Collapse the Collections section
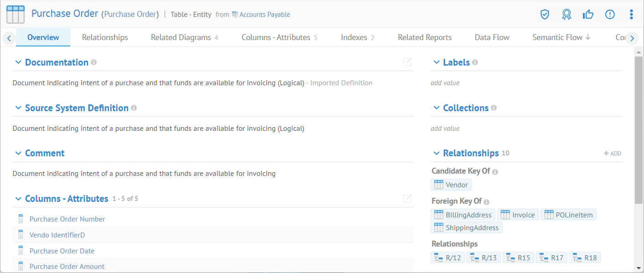Viewport: 644px width, 273px height. tap(436, 108)
